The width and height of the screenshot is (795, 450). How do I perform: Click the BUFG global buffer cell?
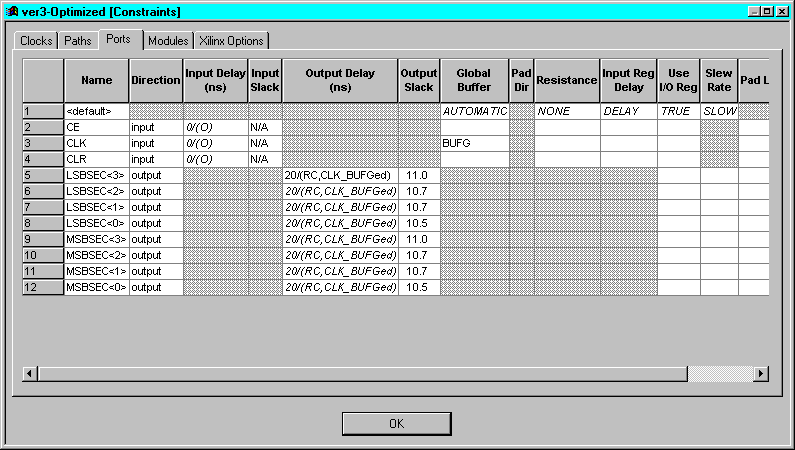[474, 144]
